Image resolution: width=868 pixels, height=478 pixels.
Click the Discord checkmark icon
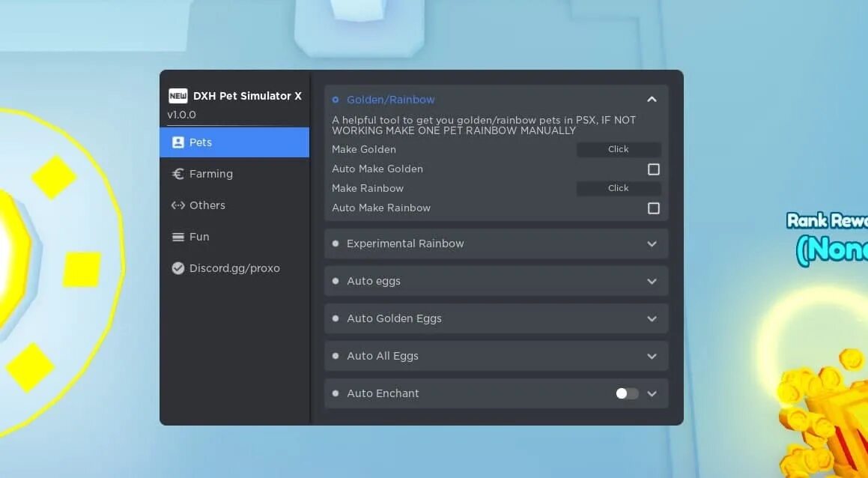pos(177,268)
